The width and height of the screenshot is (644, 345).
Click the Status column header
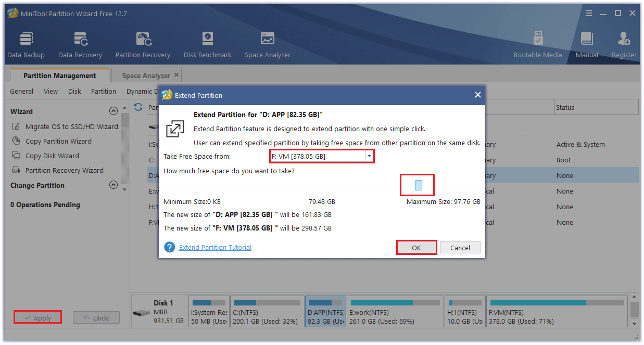pyautogui.click(x=596, y=107)
